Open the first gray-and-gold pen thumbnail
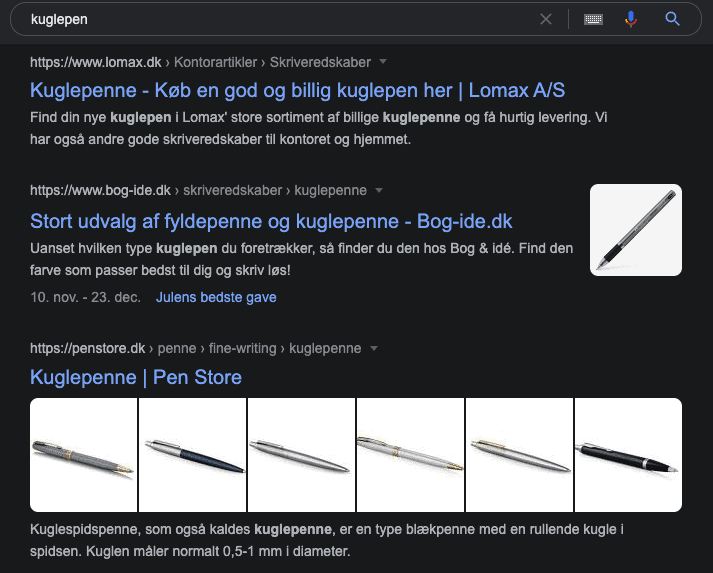 (83, 455)
